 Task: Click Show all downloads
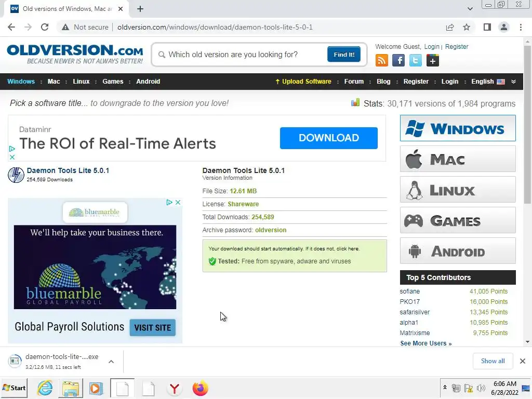click(x=493, y=361)
